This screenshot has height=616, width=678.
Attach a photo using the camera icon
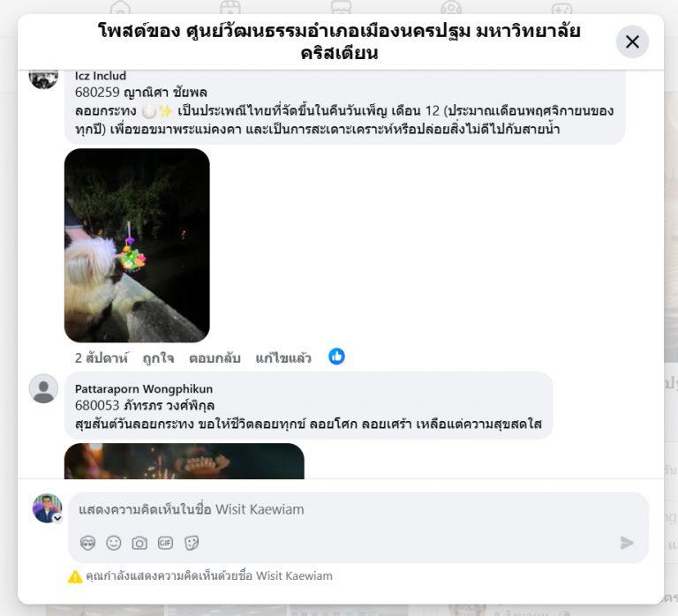click(139, 543)
